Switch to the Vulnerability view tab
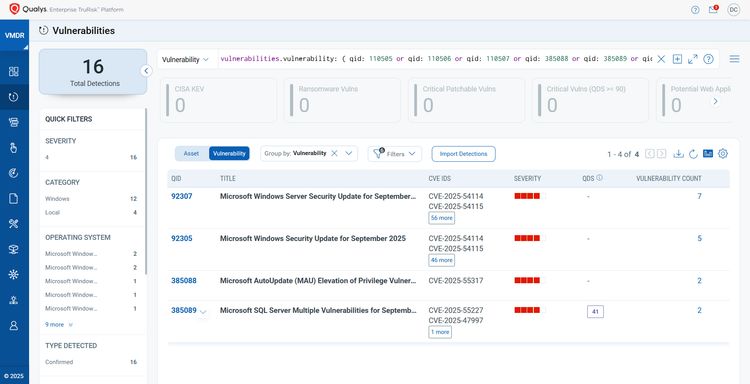Image resolution: width=750 pixels, height=384 pixels. (x=229, y=154)
